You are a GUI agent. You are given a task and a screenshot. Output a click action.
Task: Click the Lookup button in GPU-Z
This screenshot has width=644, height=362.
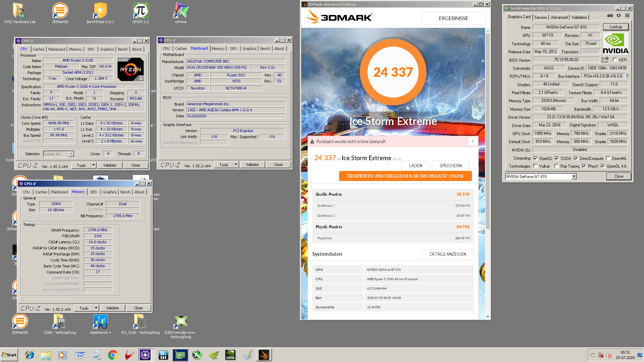point(615,27)
